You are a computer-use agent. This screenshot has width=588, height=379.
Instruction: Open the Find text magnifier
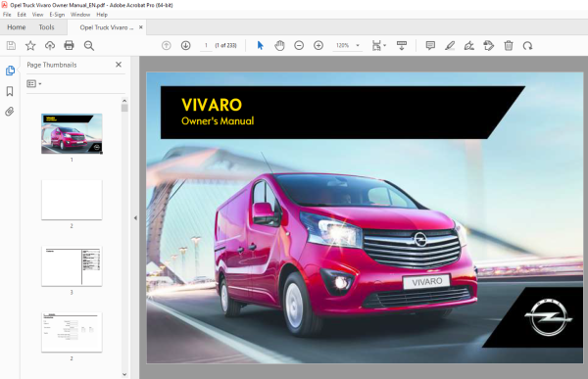[89, 46]
